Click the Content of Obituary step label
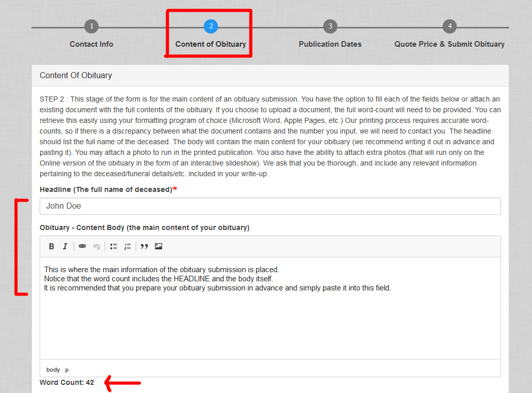532x393 pixels. [211, 44]
